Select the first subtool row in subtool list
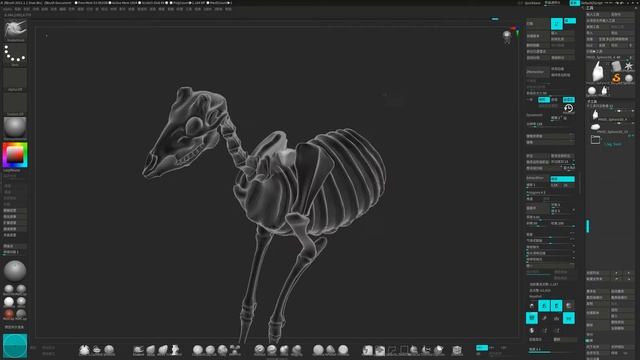The height and width of the screenshot is (360, 640). tap(611, 116)
